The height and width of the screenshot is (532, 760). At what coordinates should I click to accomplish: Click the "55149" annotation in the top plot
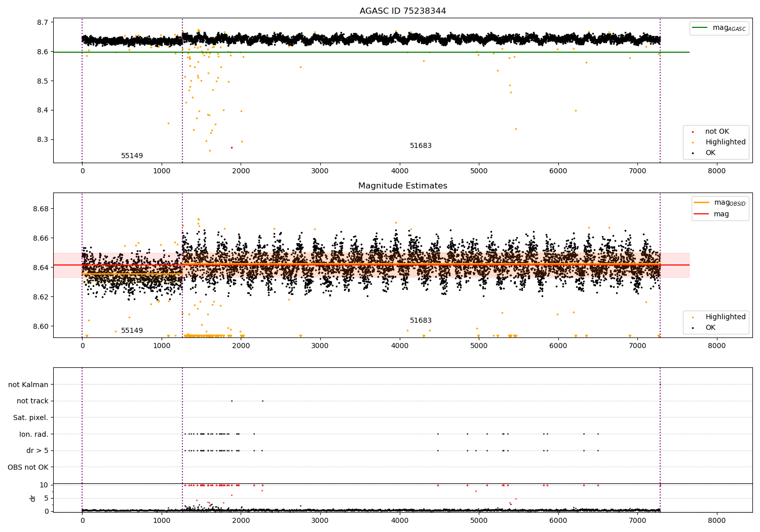[132, 156]
